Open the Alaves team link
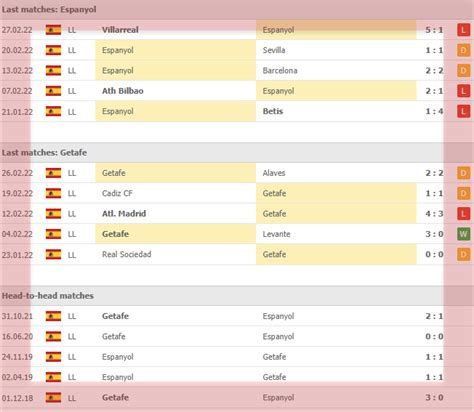 tap(274, 173)
